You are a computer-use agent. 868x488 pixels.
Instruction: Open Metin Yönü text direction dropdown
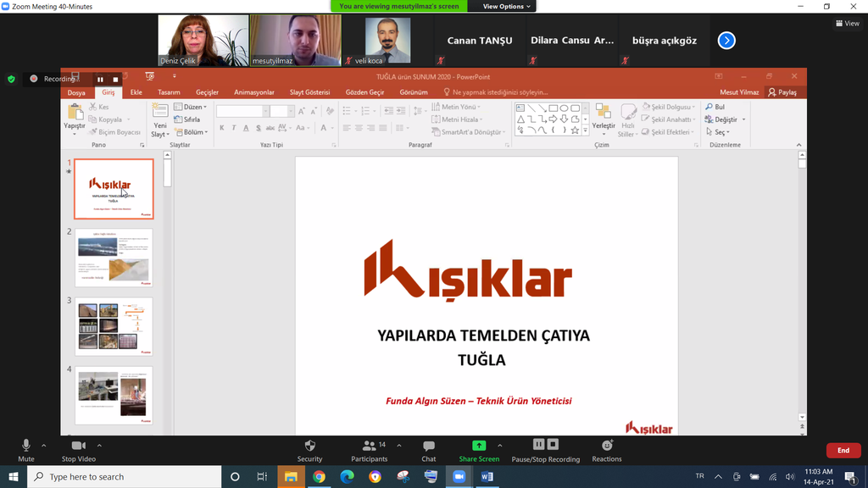pos(456,107)
